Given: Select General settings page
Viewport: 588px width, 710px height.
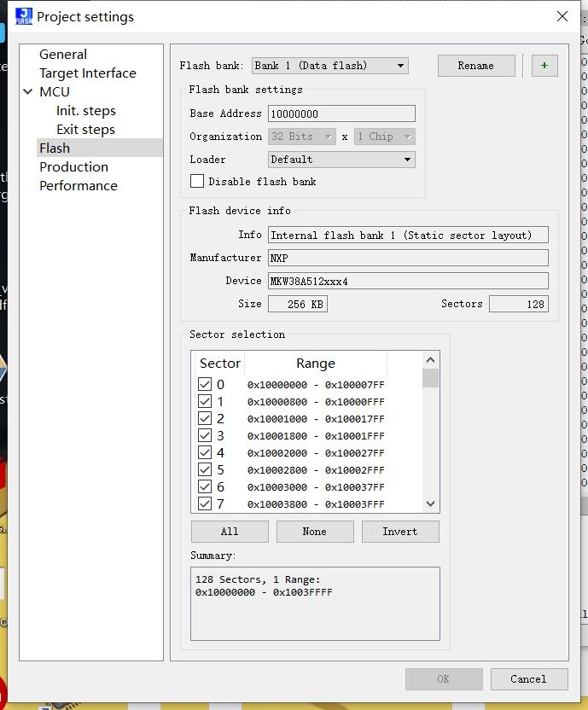Looking at the screenshot, I should (x=63, y=55).
